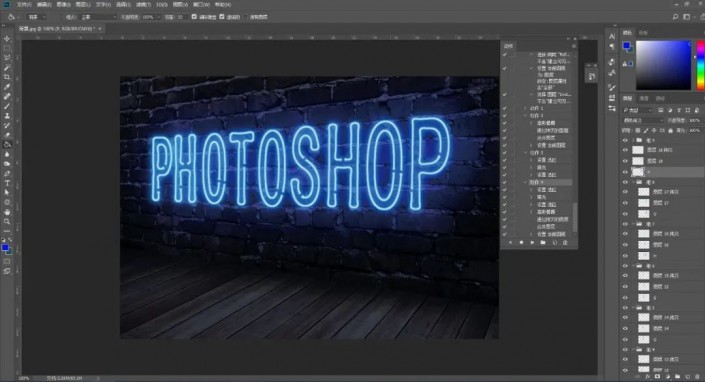Hide the layer 18 copy via eye icon
This screenshot has height=382, width=705.
coord(625,150)
